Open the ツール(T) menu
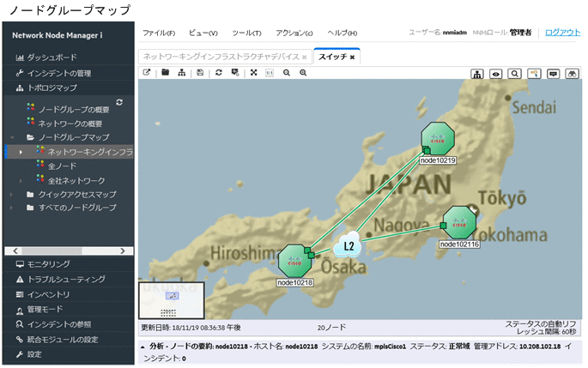Image resolution: width=588 pixels, height=368 pixels. [246, 33]
